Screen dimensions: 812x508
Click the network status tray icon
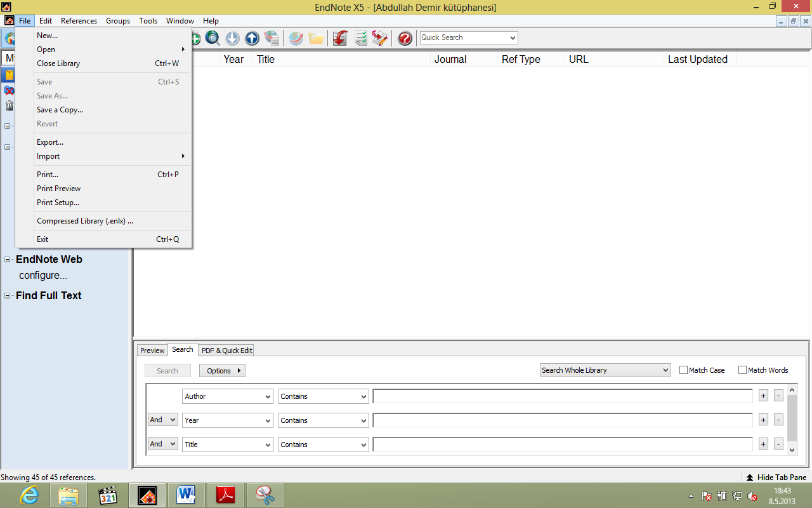737,496
